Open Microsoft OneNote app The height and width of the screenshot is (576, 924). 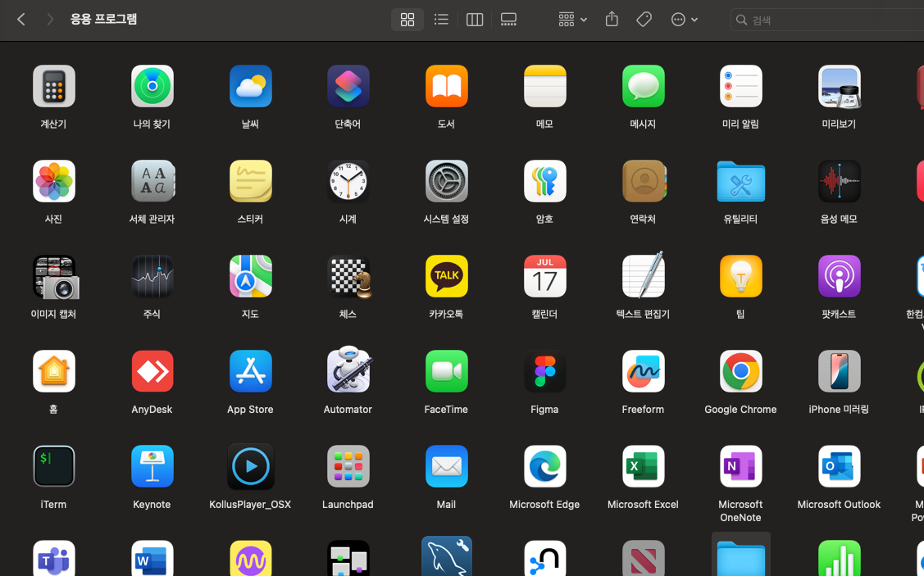740,466
